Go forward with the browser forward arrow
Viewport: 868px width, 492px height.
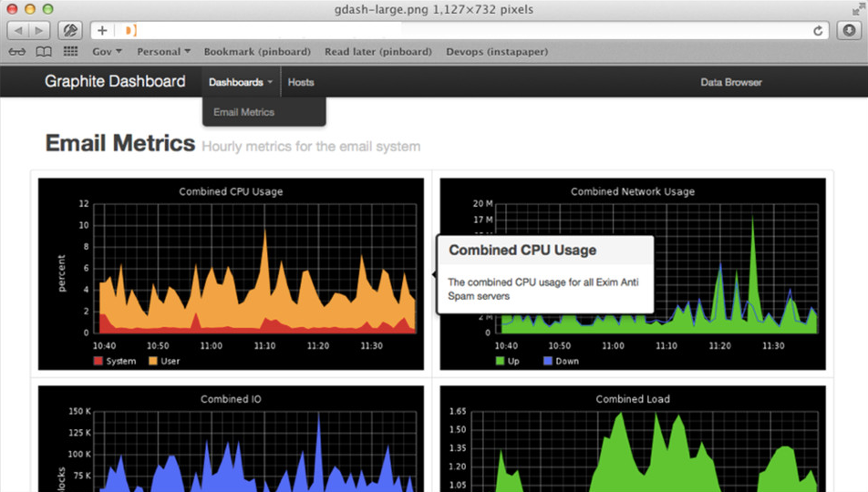pyautogui.click(x=38, y=30)
